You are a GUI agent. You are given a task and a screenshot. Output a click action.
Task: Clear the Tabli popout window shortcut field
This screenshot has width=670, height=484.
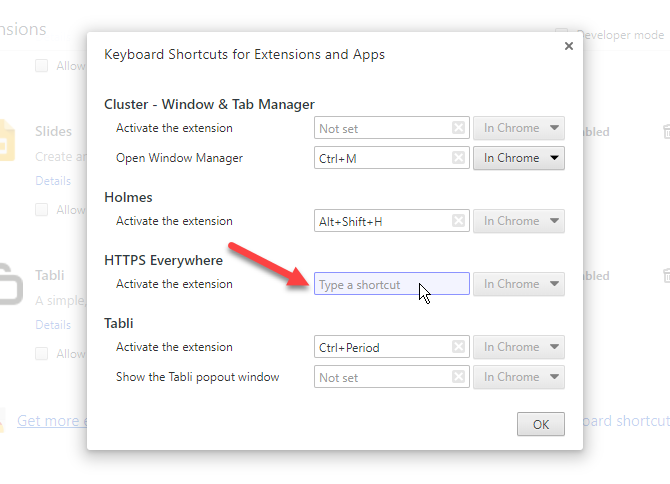pos(458,377)
